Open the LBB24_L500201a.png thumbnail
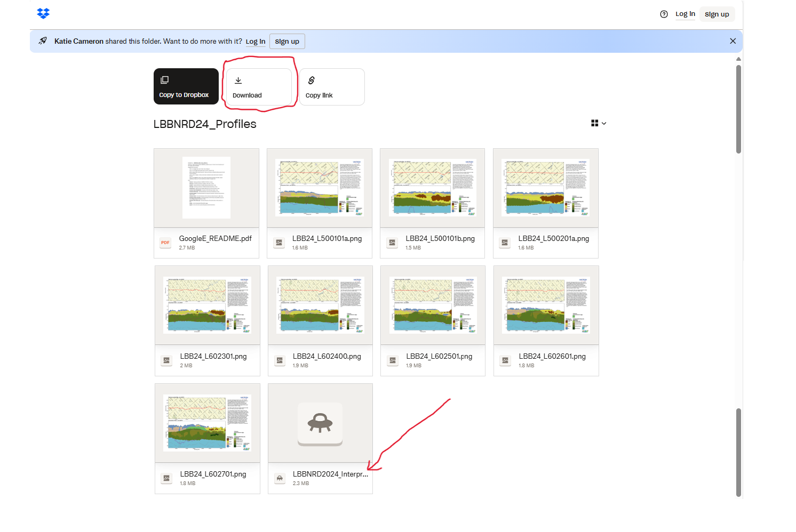The height and width of the screenshot is (532, 796). (546, 188)
